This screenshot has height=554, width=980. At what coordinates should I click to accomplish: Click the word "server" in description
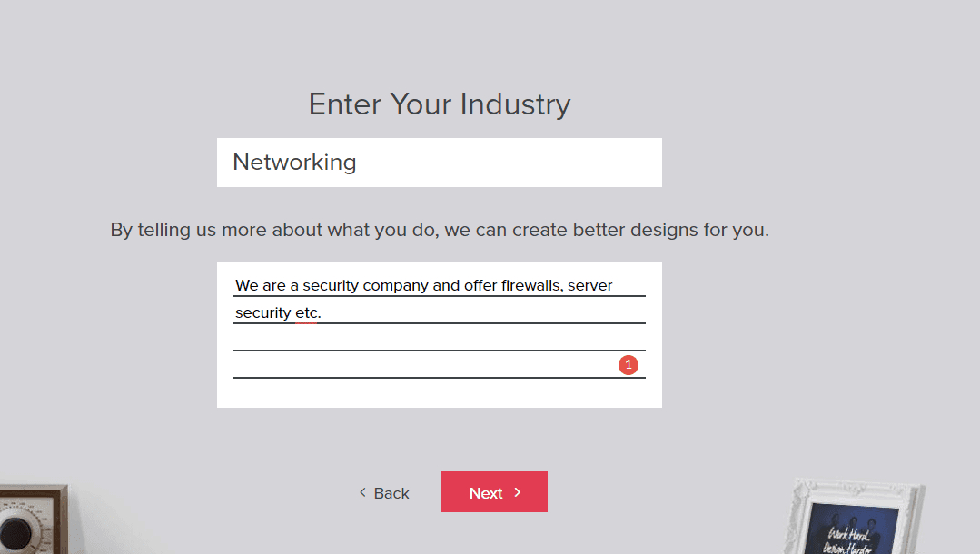pos(590,286)
